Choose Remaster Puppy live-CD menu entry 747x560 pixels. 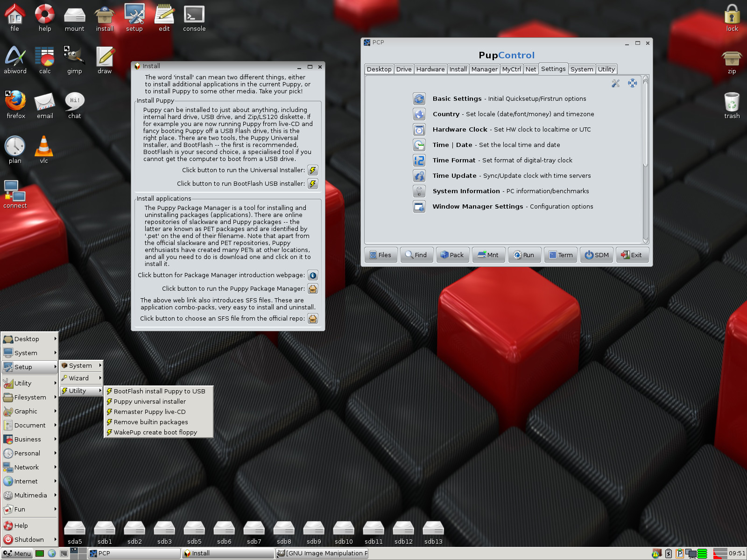tap(159, 412)
